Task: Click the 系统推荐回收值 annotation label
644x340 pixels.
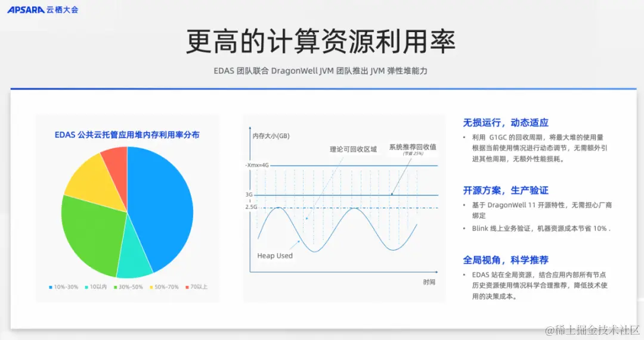Action: point(413,147)
